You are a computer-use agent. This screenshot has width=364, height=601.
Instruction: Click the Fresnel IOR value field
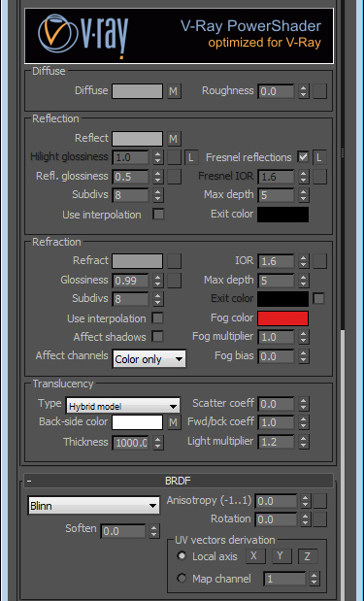pos(276,177)
